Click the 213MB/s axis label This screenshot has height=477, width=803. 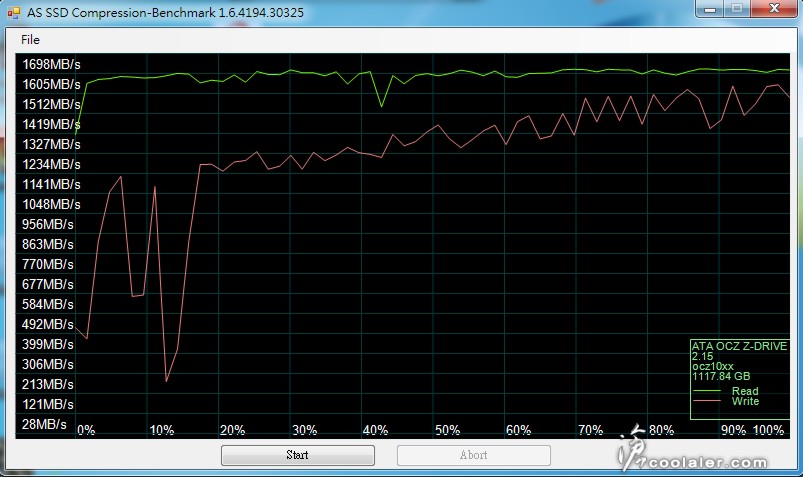click(x=48, y=384)
